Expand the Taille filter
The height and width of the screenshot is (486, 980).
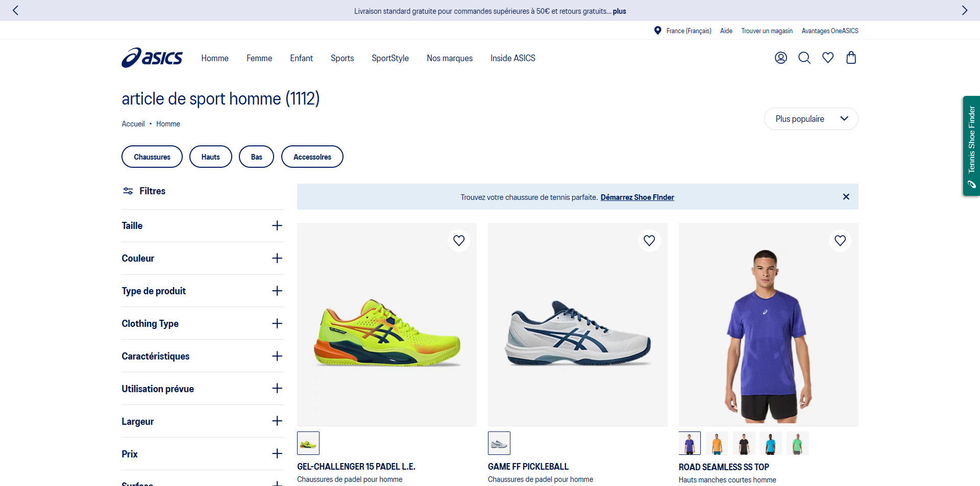point(202,225)
